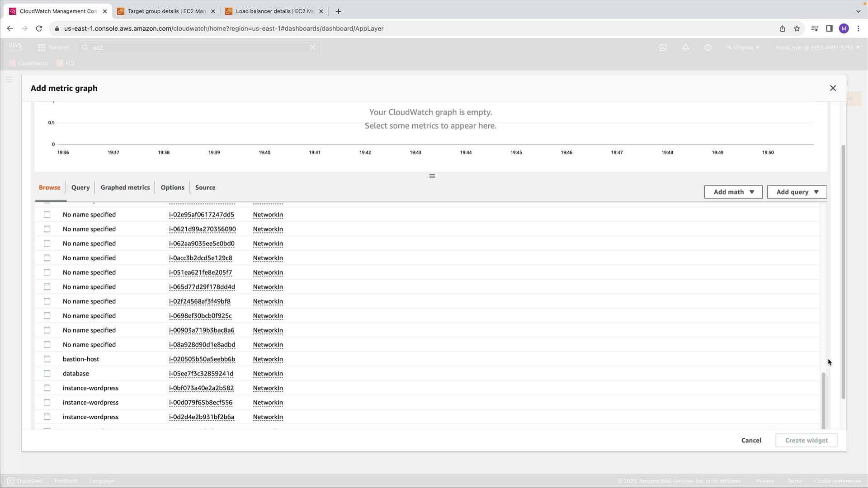Expand the Add query dropdown

[x=797, y=192]
